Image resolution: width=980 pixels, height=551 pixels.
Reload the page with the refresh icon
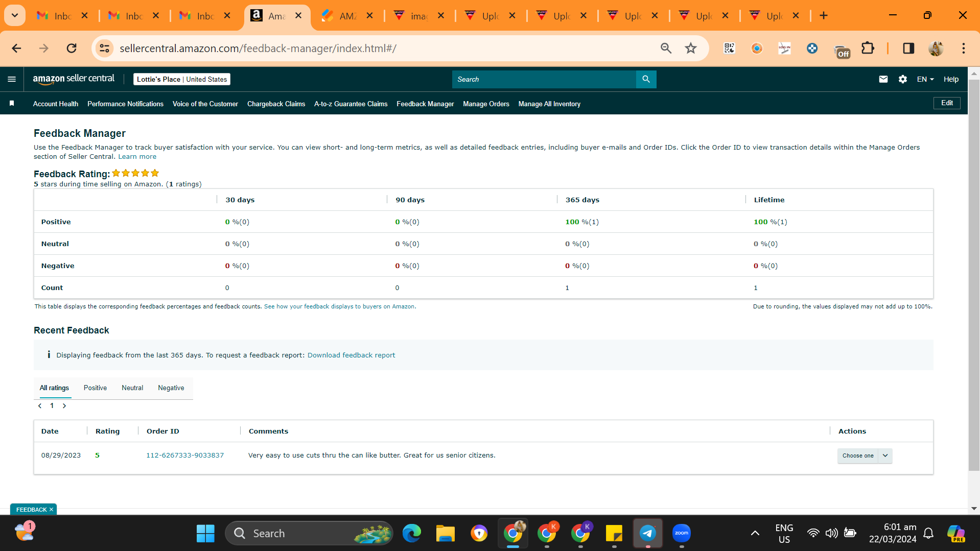[x=72, y=48]
